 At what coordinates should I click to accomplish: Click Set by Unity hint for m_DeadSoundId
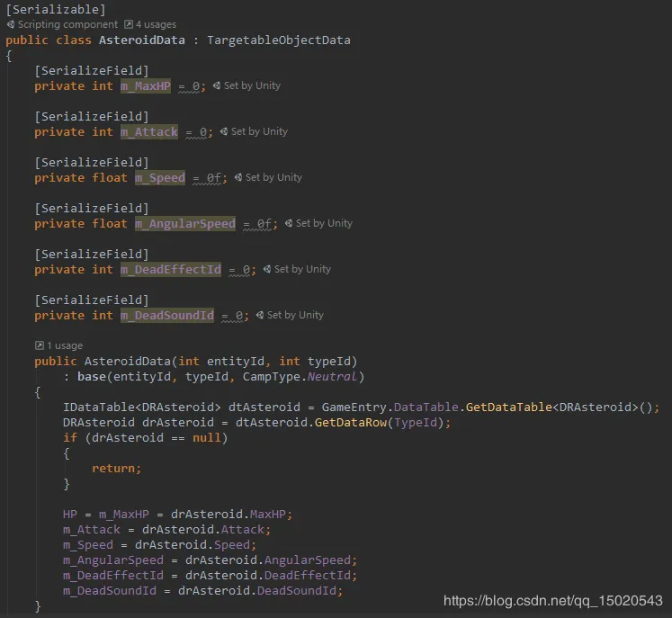click(x=295, y=315)
